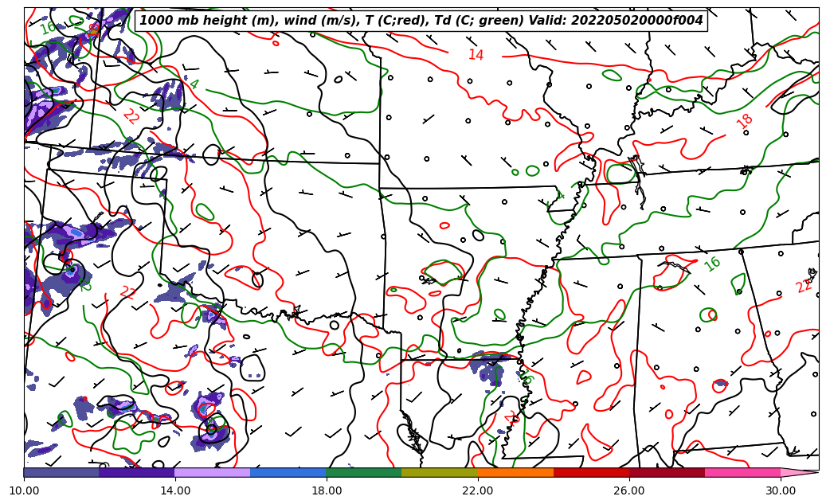Click the bright red 24–26 colorbar segment
The height and width of the screenshot is (504, 826).
(591, 472)
